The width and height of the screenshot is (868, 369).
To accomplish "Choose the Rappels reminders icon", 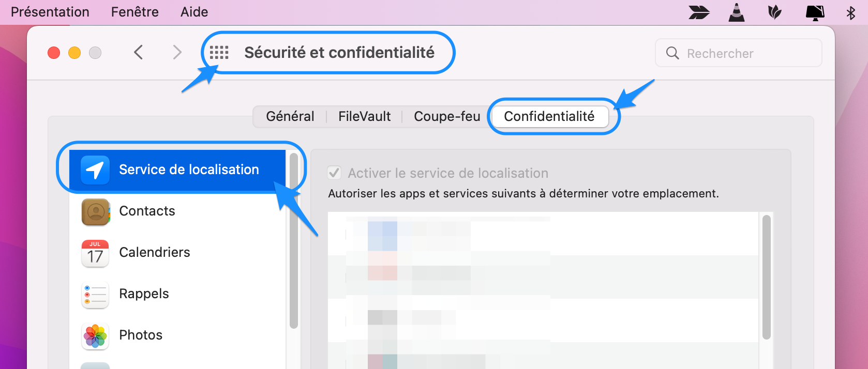I will [x=95, y=294].
